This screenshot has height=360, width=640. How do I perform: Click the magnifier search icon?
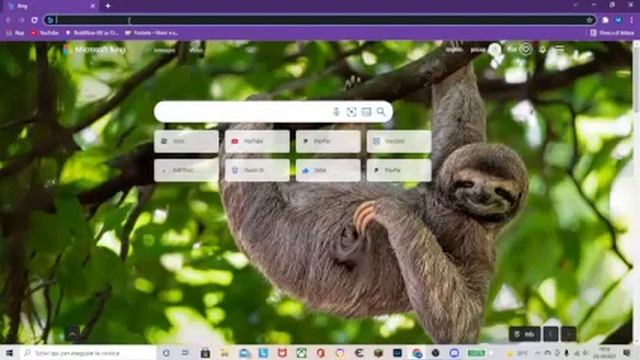click(x=381, y=111)
